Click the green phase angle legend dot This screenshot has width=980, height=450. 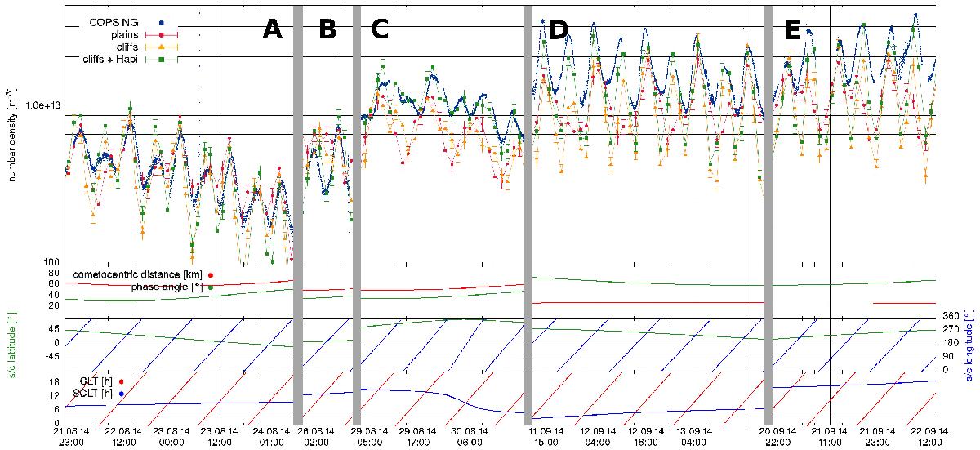[x=211, y=287]
